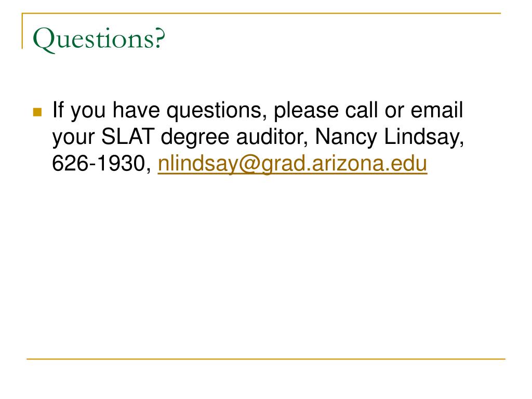The width and height of the screenshot is (532, 399).
Task: Open the nlindsay@grad.arizona.edu email link
Action: coord(292,164)
